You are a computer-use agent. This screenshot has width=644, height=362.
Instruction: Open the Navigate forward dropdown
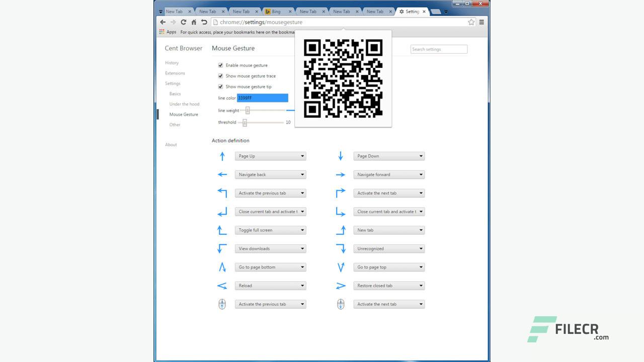389,174
